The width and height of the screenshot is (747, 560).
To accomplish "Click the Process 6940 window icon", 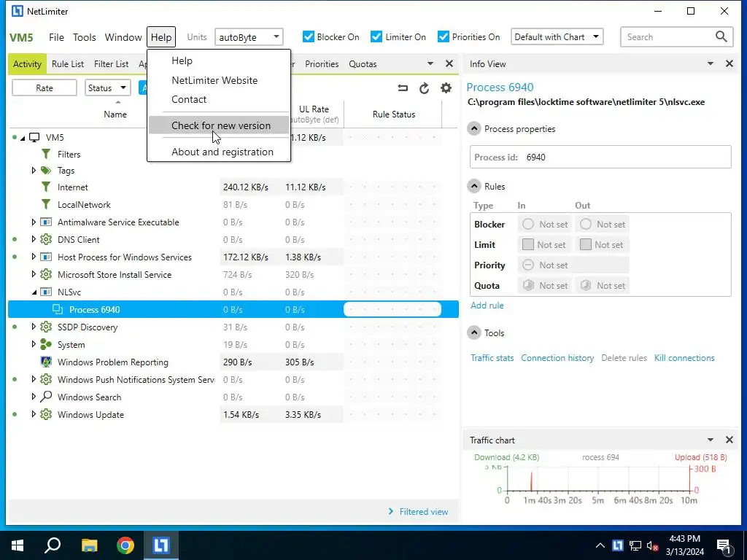I will point(58,309).
